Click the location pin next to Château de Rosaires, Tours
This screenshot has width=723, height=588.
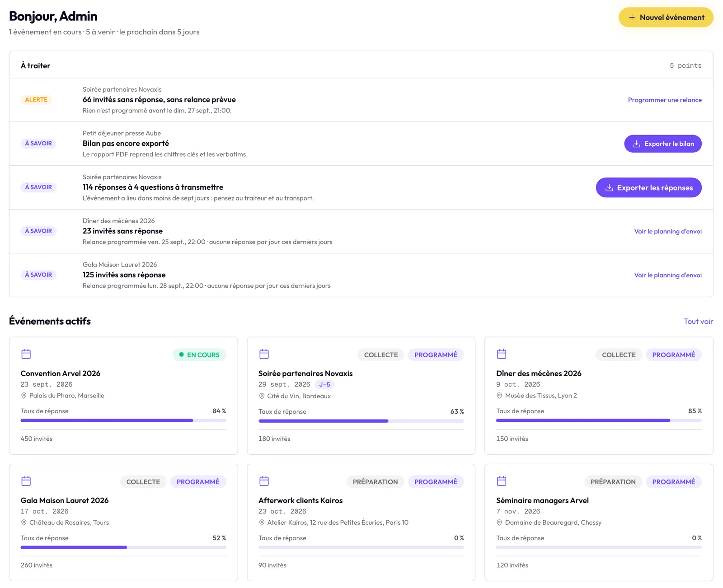[24, 523]
